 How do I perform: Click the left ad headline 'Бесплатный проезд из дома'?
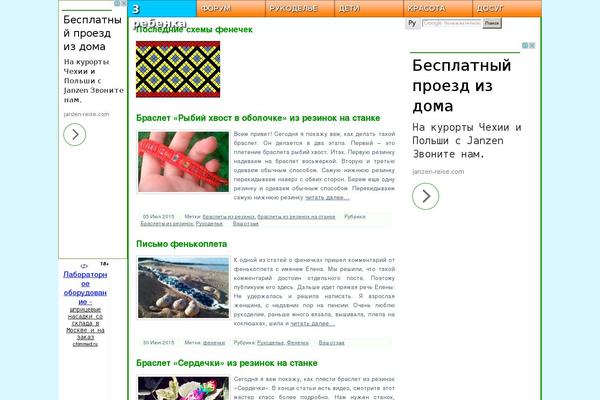[92, 33]
